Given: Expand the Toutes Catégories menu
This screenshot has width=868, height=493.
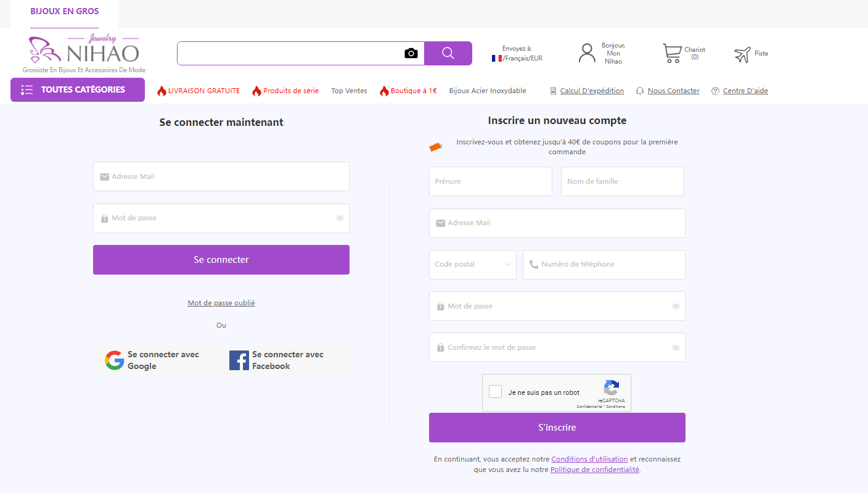Looking at the screenshot, I should [78, 89].
